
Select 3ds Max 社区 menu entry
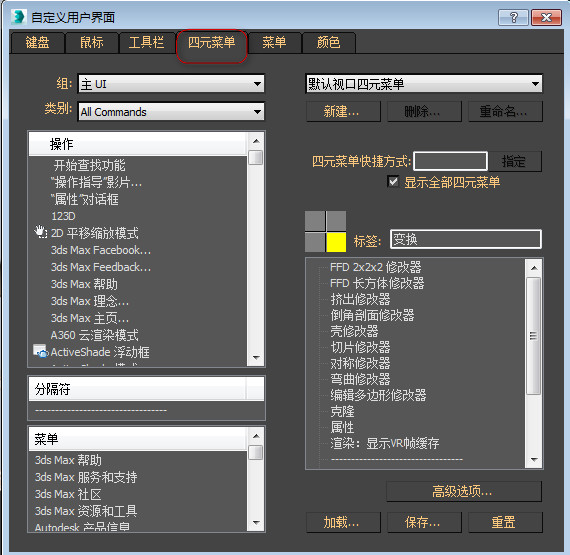pyautogui.click(x=68, y=494)
